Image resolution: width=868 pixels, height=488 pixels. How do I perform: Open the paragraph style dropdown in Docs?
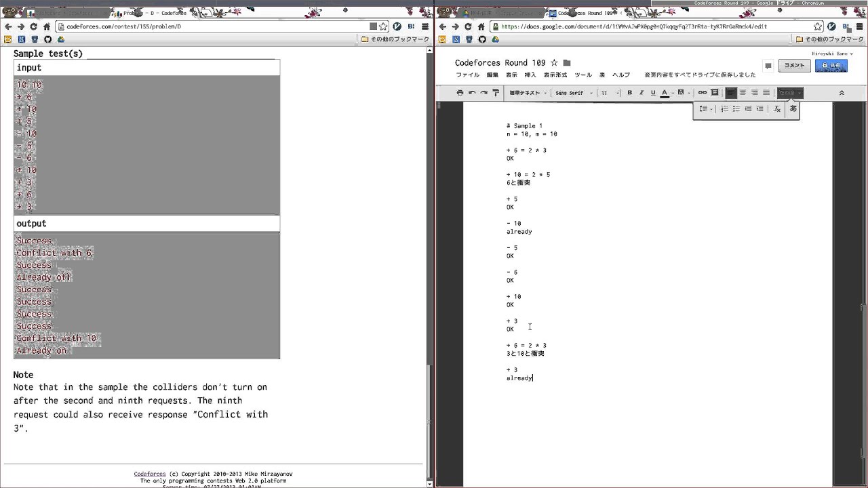point(528,93)
